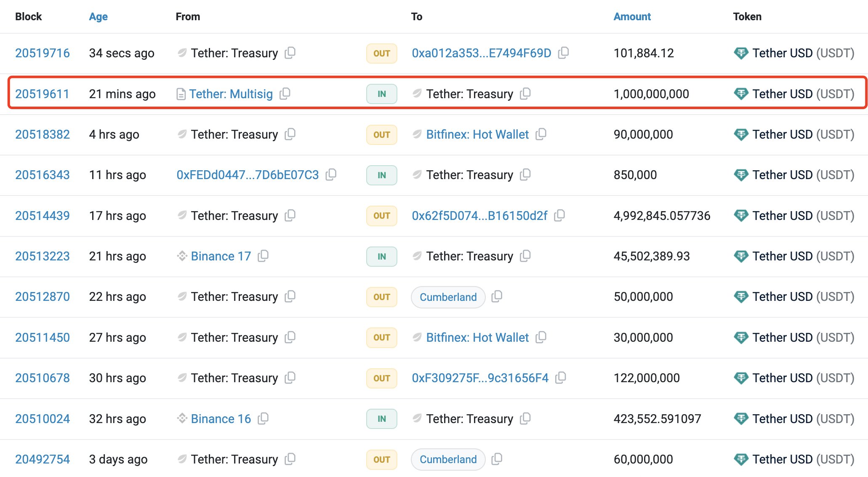This screenshot has width=868, height=477.
Task: Copy address 0xa012a353...E7494F69D
Action: pos(563,53)
